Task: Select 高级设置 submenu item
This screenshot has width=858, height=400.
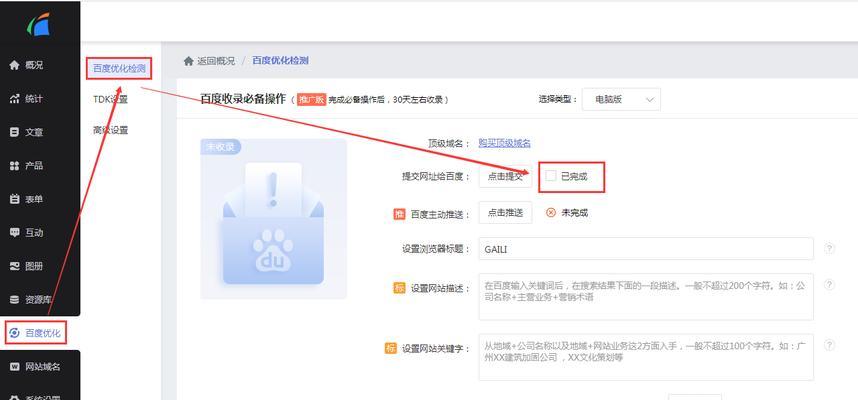Action: tap(111, 130)
